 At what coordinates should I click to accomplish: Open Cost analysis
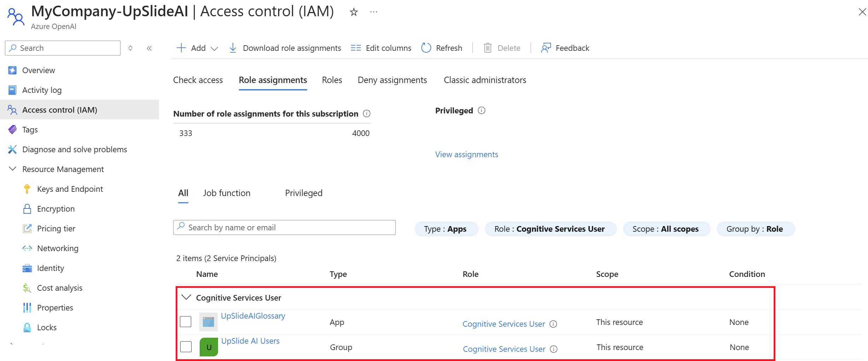[60, 288]
